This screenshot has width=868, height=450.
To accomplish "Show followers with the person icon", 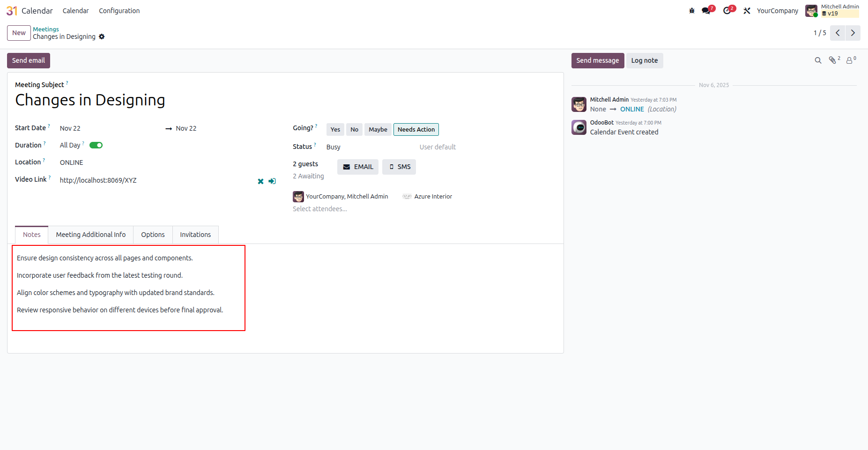I will pos(851,60).
